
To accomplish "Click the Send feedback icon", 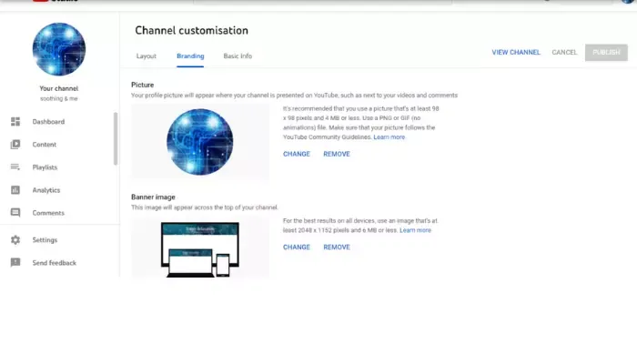I will point(15,262).
